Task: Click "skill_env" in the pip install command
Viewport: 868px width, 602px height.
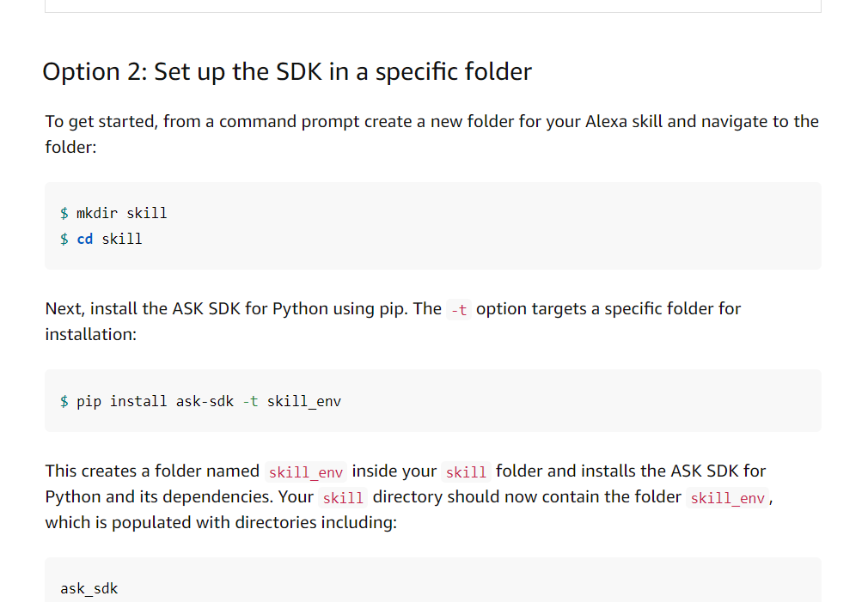Action: (304, 401)
